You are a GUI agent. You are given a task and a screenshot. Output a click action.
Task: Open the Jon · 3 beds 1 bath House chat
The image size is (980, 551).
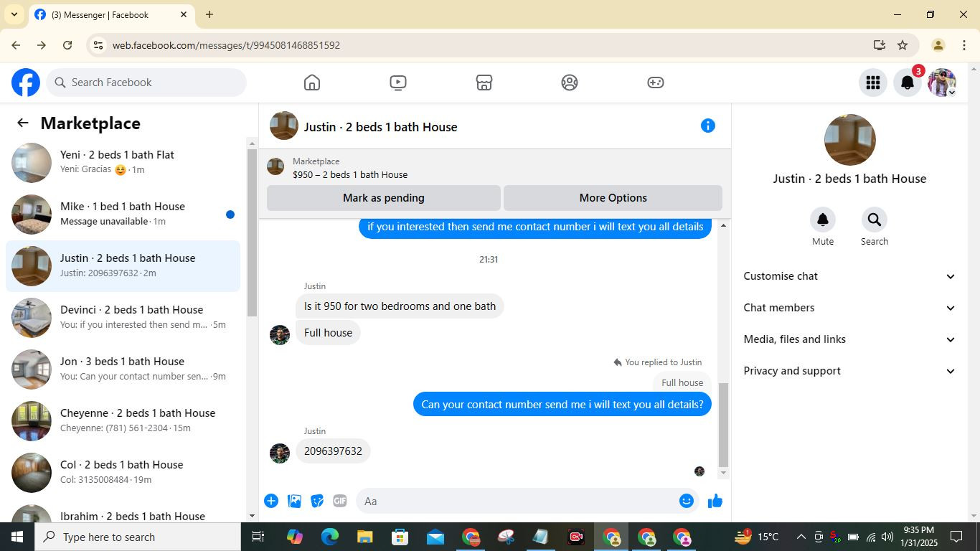pyautogui.click(x=123, y=369)
